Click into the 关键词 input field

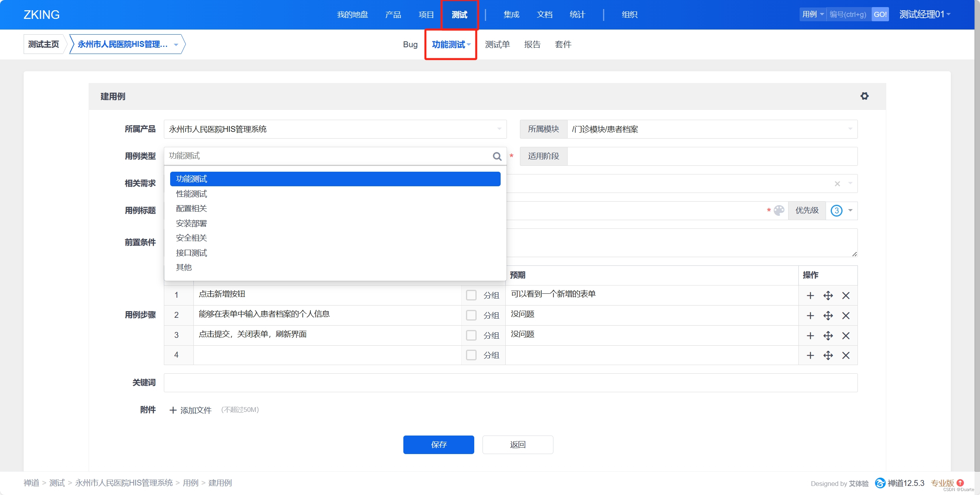pos(510,383)
